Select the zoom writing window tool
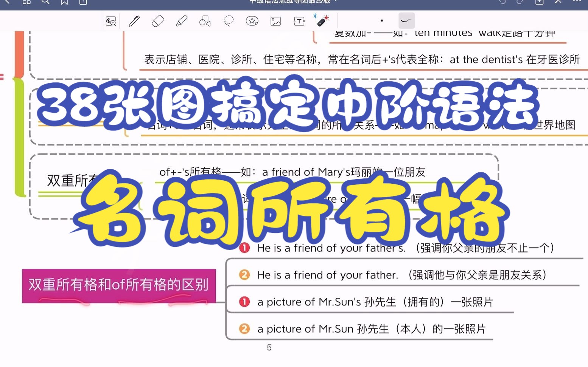The image size is (588, 367). click(x=110, y=21)
